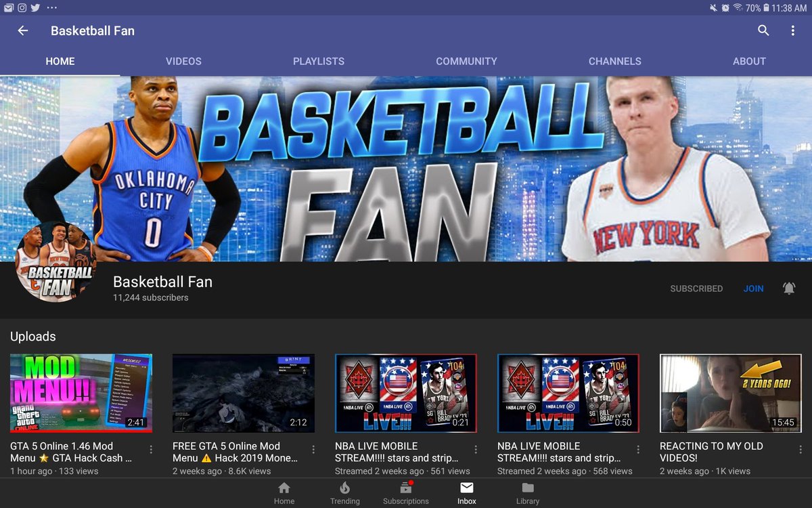Open search with the magnifier icon
Image resolution: width=812 pixels, height=508 pixels.
pos(763,30)
